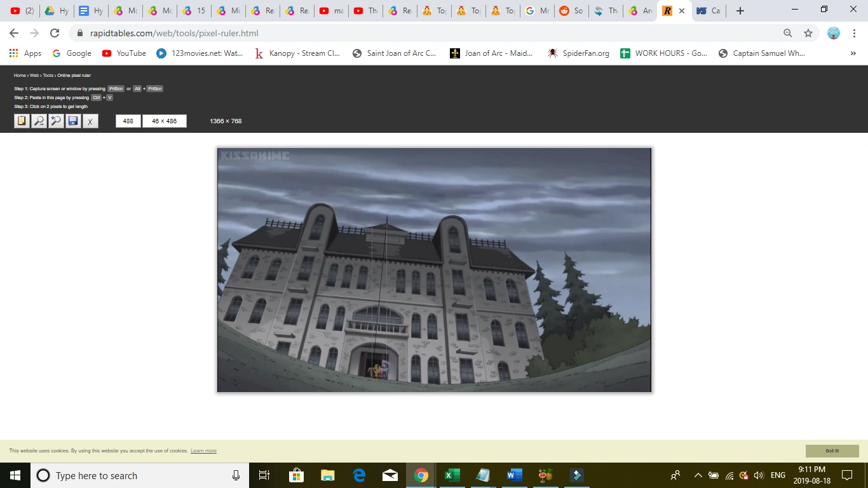The image size is (868, 488).
Task: Click the pasted screenshot of the mansion
Action: (x=434, y=270)
